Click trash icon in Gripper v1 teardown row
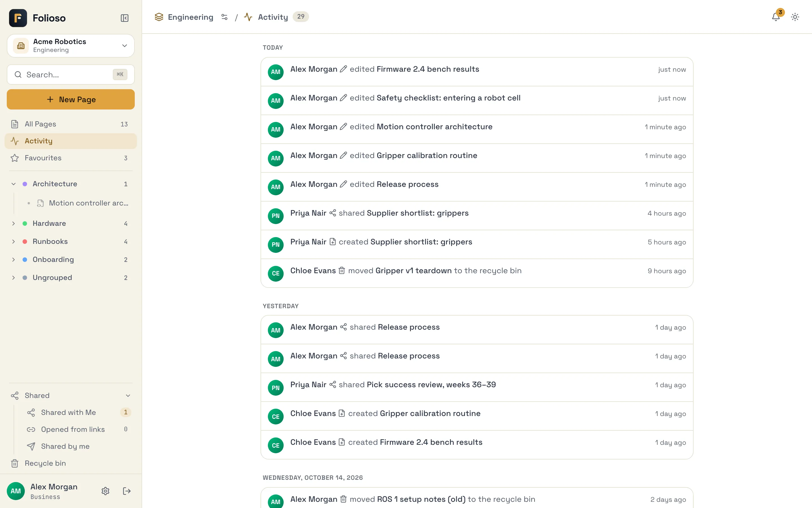Image resolution: width=812 pixels, height=508 pixels. (342, 270)
